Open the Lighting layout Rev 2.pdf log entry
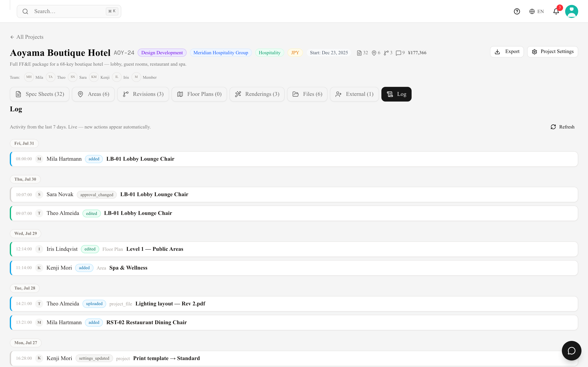Image resolution: width=588 pixels, height=367 pixels. click(294, 304)
